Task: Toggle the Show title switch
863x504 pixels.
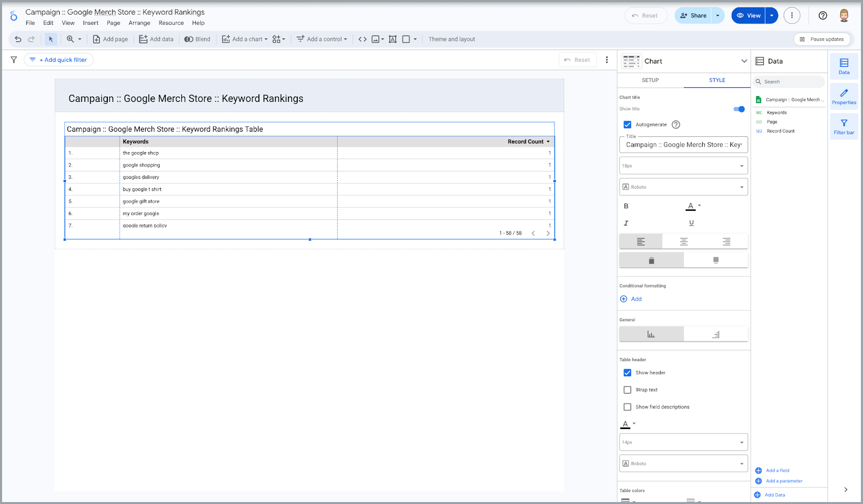Action: 739,109
